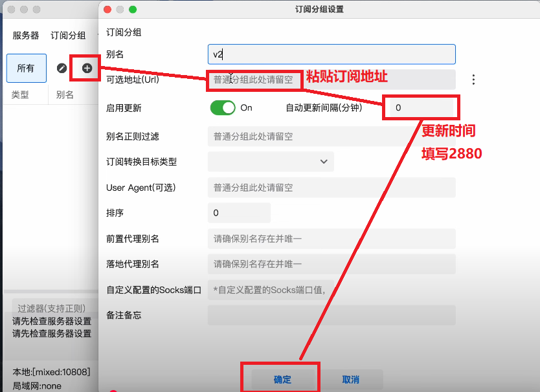The image size is (540, 392).
Task: Click the 类型 column header
Action: point(21,95)
